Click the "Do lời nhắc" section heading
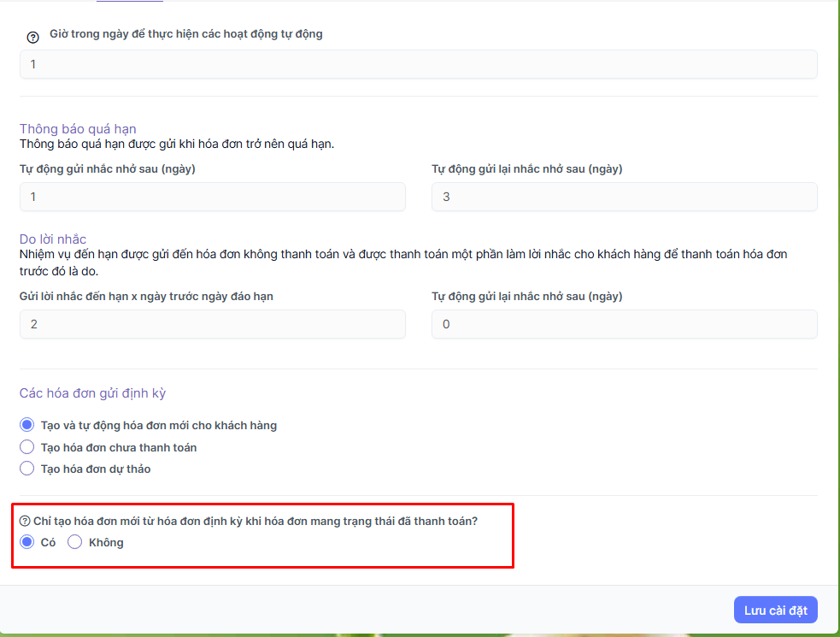This screenshot has height=637, width=840. click(53, 239)
